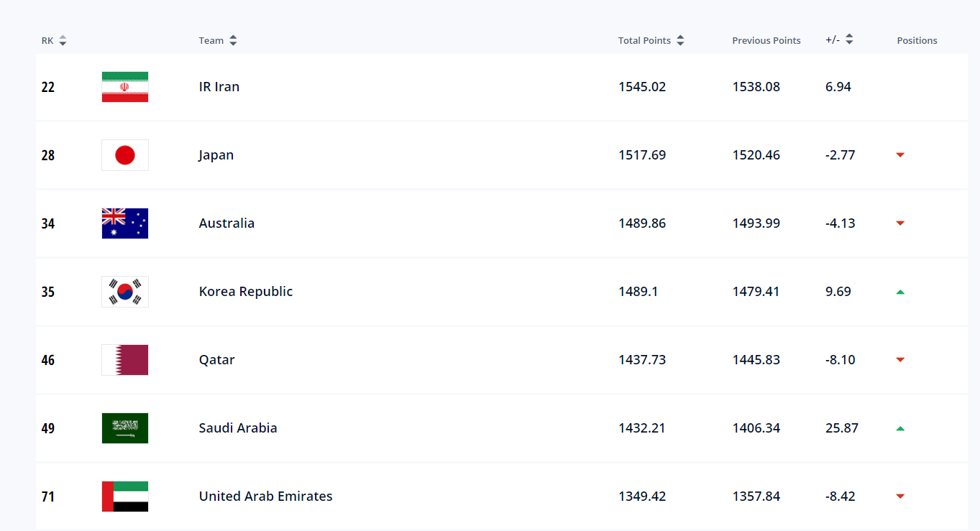Click the IR Iran flag icon
980x531 pixels.
coord(125,87)
